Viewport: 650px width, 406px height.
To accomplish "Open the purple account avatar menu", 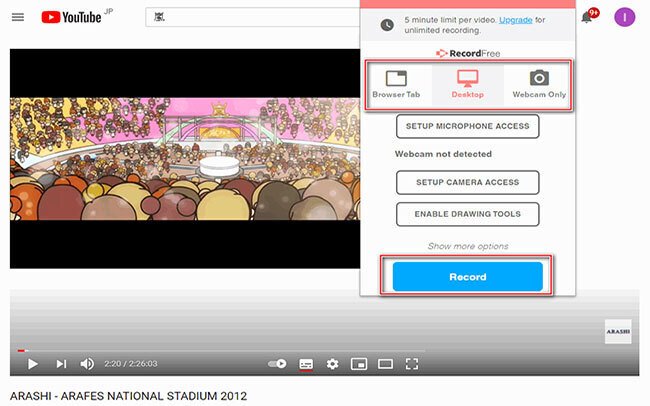I will 624,17.
